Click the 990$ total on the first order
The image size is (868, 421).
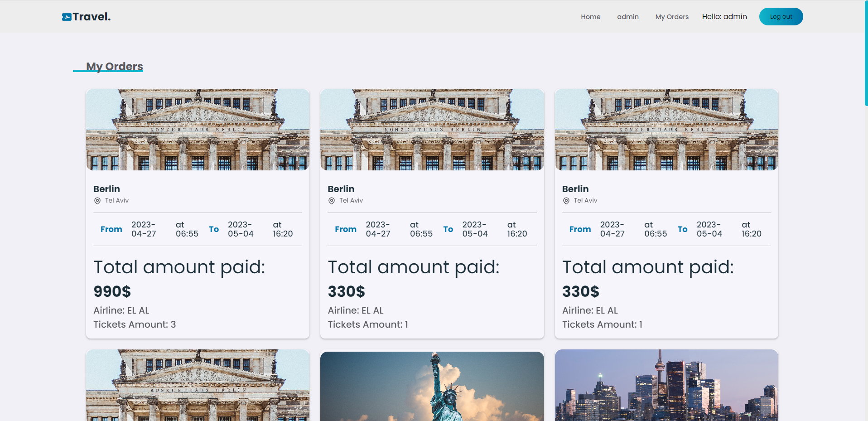(112, 291)
